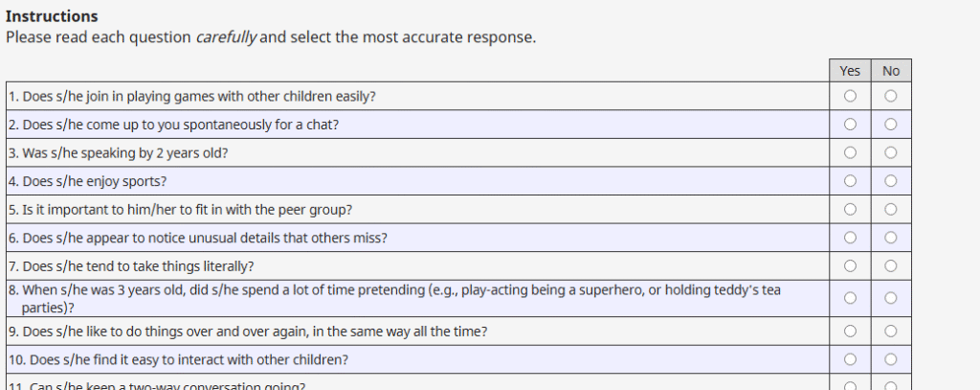Select Yes for enjoys sports question

(x=849, y=180)
